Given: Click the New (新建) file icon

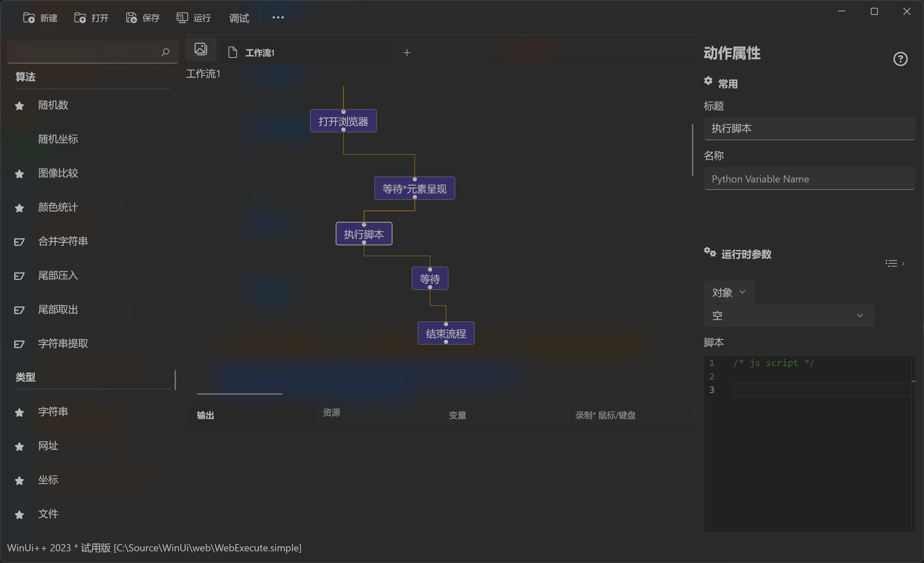Looking at the screenshot, I should [x=29, y=18].
